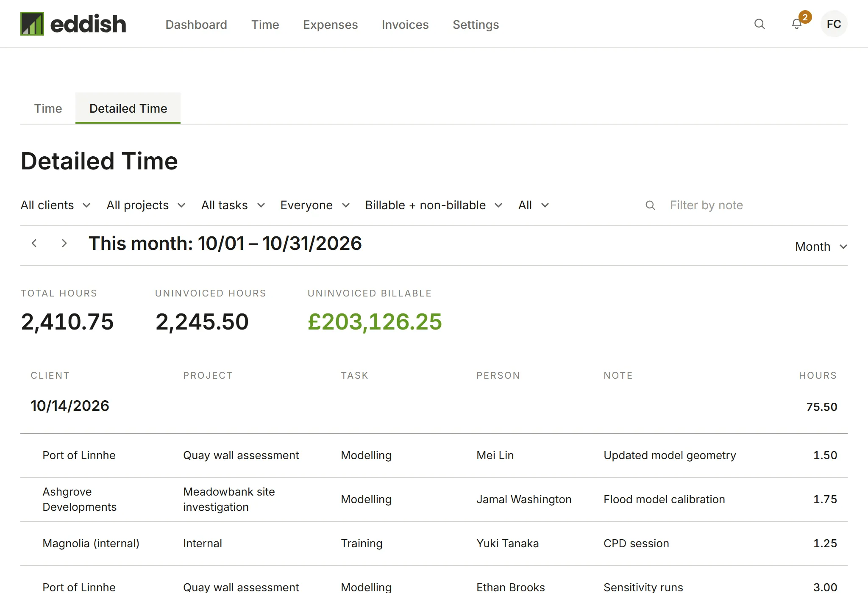Click the Filter by note field
868x593 pixels.
click(746, 205)
